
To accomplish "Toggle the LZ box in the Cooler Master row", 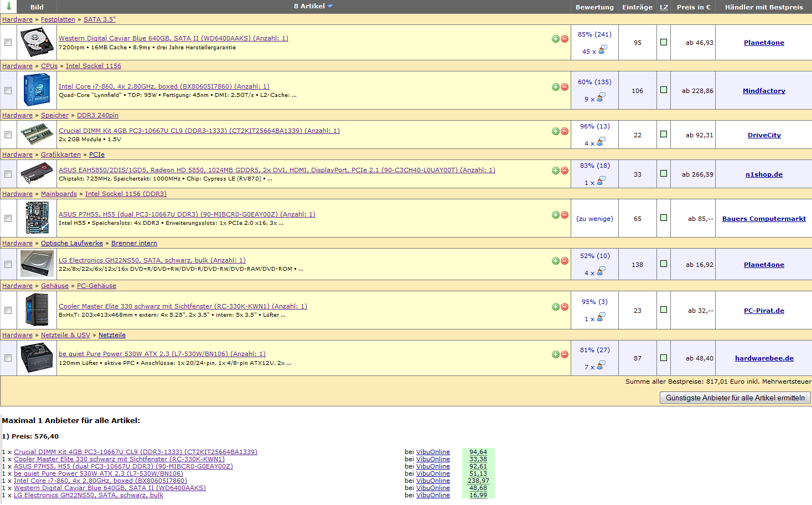I will (664, 310).
